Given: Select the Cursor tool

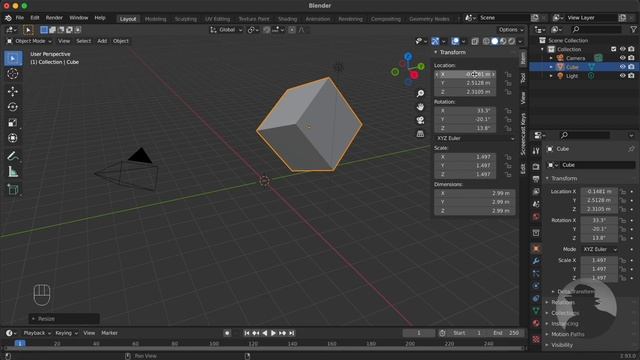Looking at the screenshot, I should tap(13, 74).
